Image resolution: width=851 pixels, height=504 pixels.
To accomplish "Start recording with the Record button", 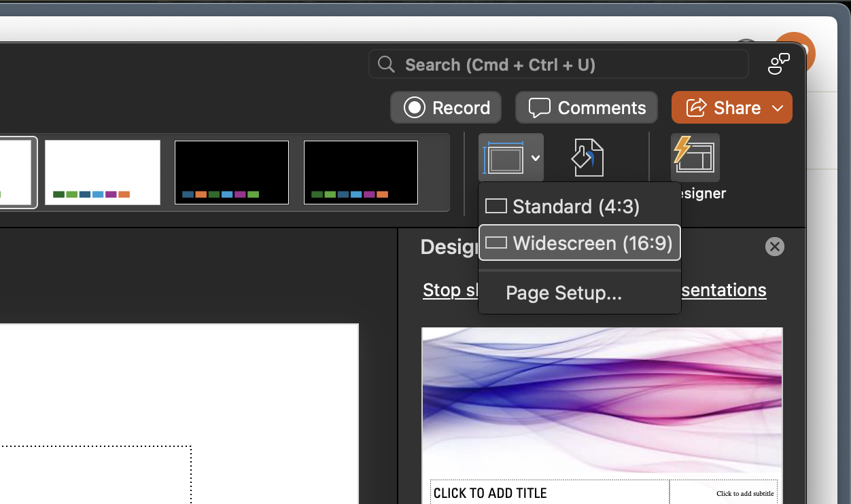I will pyautogui.click(x=446, y=108).
